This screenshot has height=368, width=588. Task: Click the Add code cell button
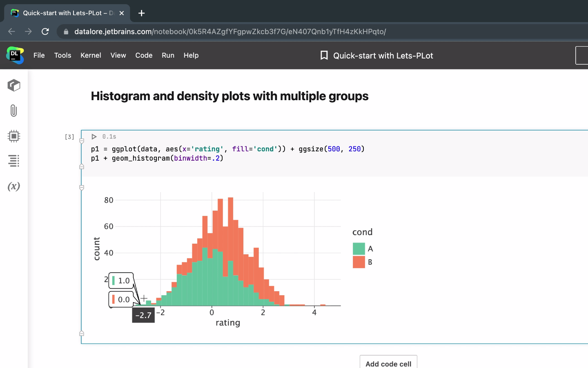[x=388, y=364]
